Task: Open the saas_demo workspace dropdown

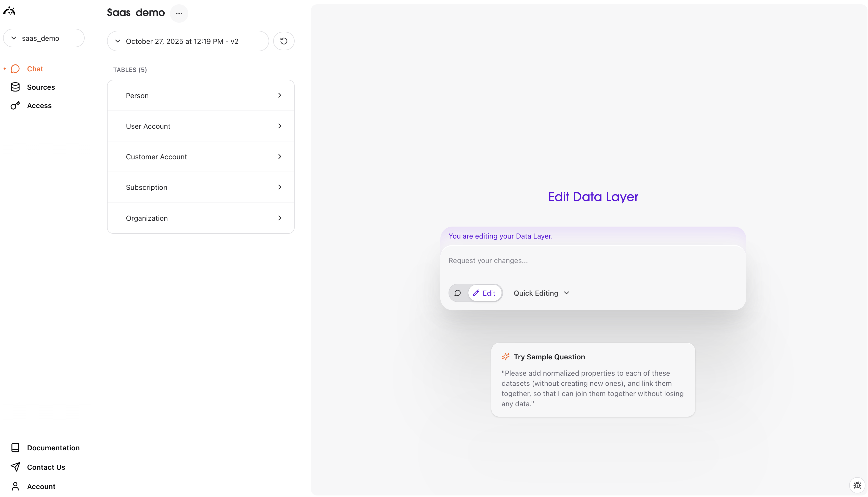Action: (x=44, y=38)
